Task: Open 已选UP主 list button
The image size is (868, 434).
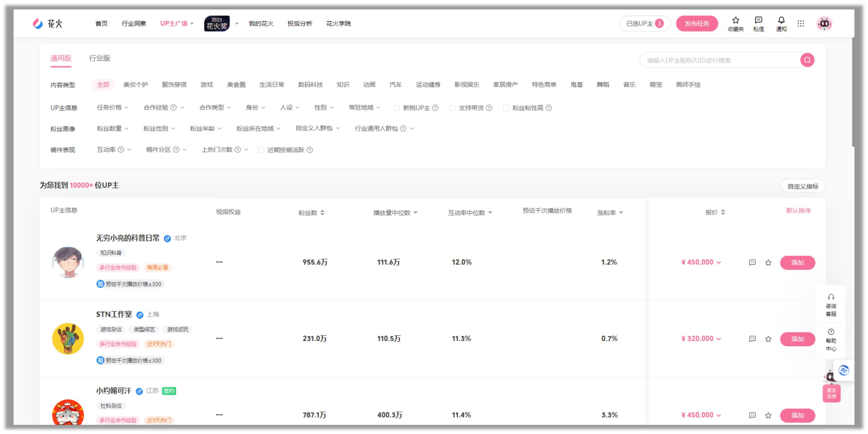Action: (644, 23)
